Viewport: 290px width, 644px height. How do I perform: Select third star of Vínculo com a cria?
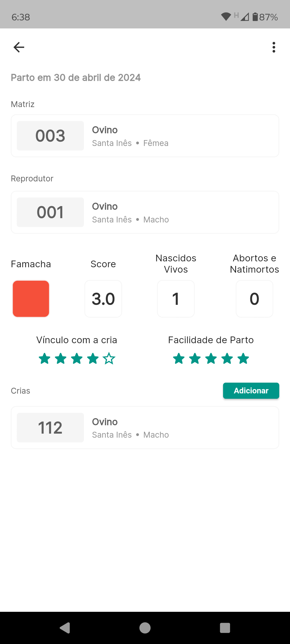coord(77,358)
